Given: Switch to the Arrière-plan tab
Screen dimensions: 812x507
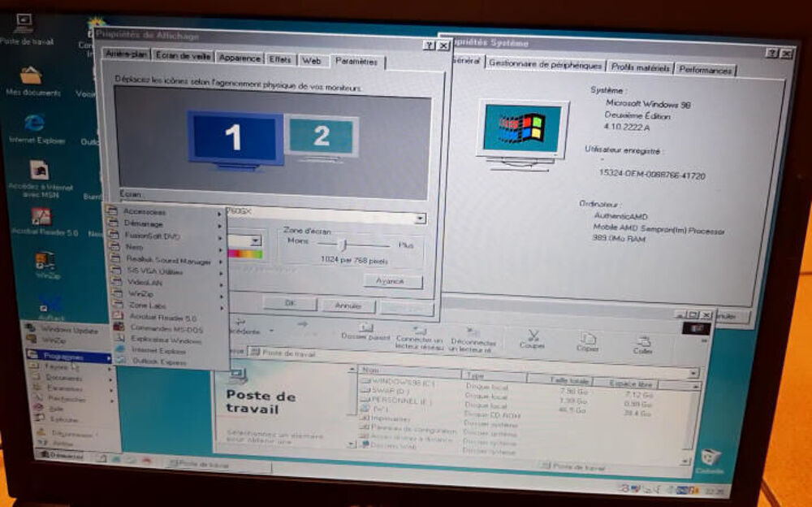Looking at the screenshot, I should pos(126,54).
